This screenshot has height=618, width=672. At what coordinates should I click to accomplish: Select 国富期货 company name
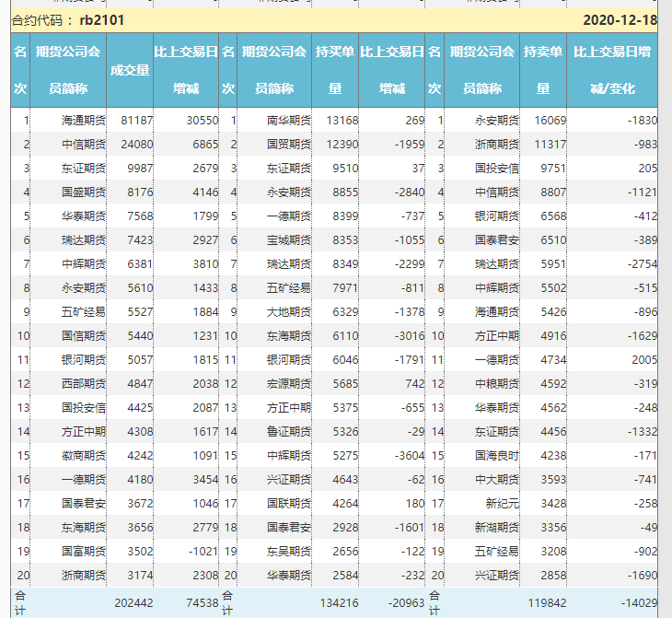[x=84, y=552]
